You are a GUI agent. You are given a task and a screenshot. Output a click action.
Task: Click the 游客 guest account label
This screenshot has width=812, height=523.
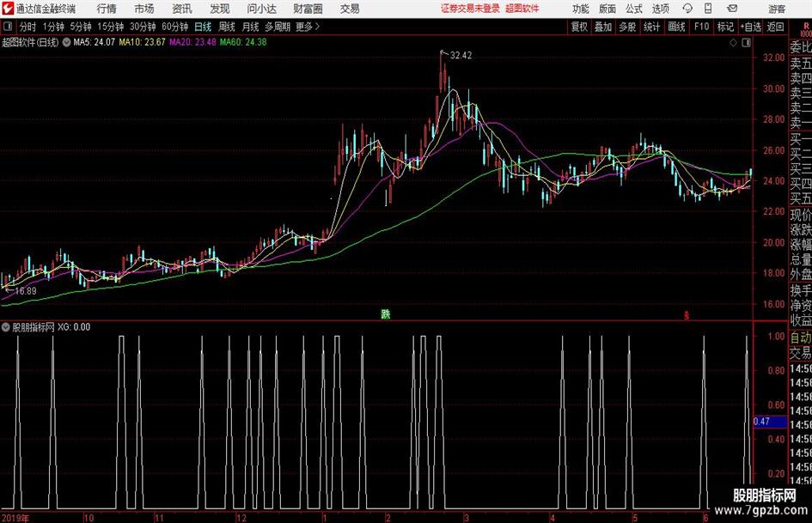776,9
